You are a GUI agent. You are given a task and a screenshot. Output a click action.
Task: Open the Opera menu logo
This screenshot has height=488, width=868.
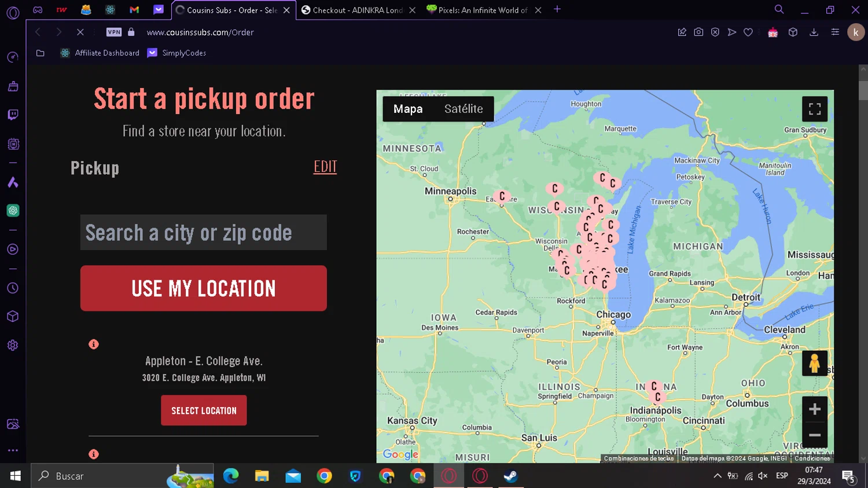point(13,13)
